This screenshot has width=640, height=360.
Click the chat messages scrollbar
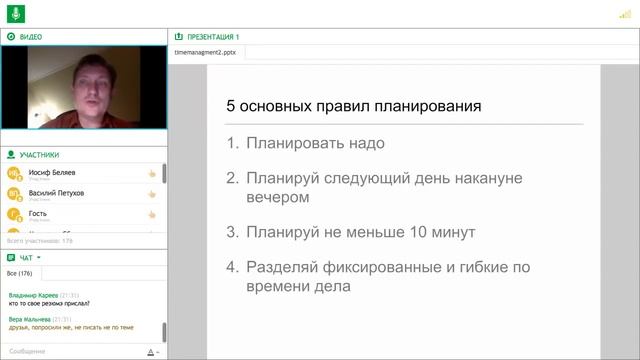(164, 332)
